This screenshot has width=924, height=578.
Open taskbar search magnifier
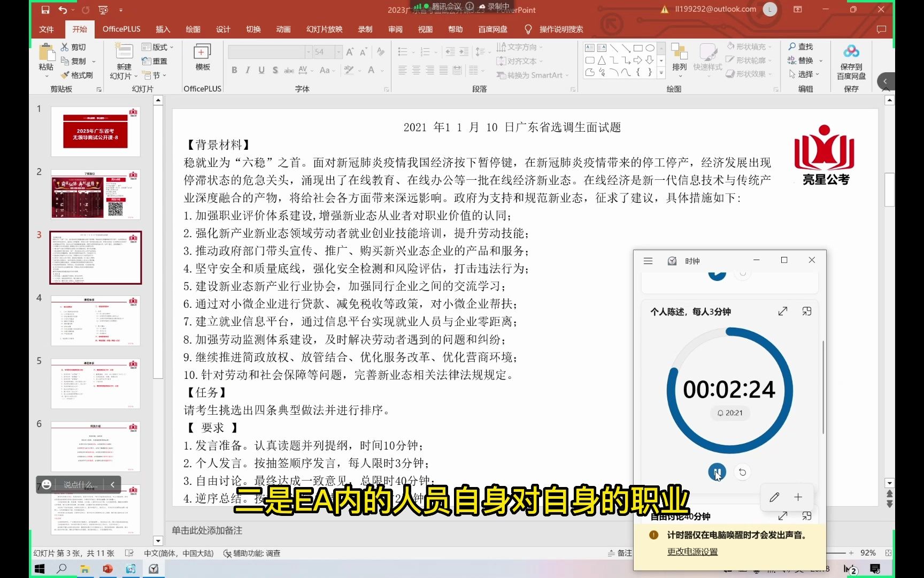tap(62, 568)
